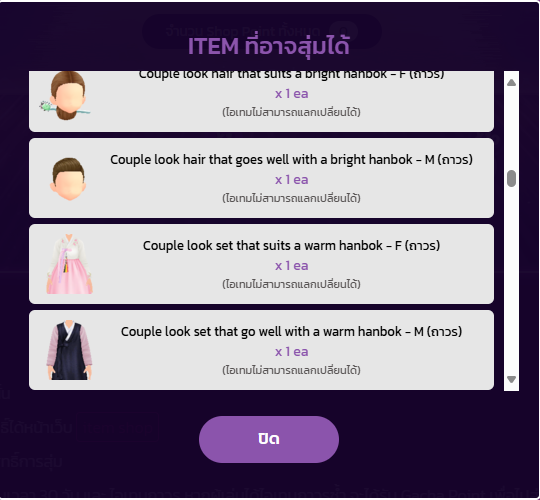Click the female hairpin hairstyle thumbnail
540x500 pixels.
[x=65, y=96]
